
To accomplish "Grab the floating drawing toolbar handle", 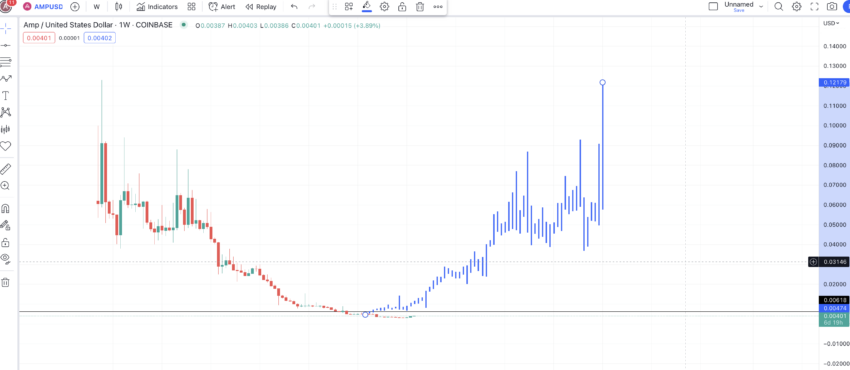I will 334,7.
